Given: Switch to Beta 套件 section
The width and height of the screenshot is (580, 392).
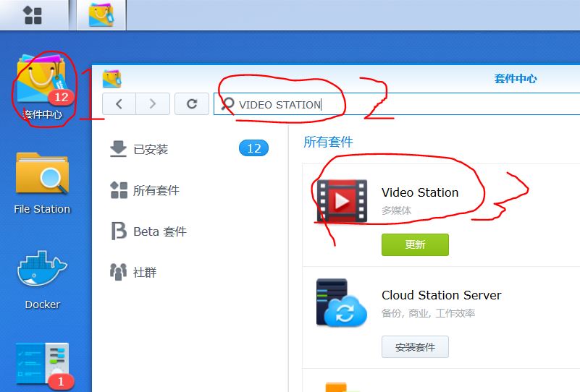Looking at the screenshot, I should point(160,231).
